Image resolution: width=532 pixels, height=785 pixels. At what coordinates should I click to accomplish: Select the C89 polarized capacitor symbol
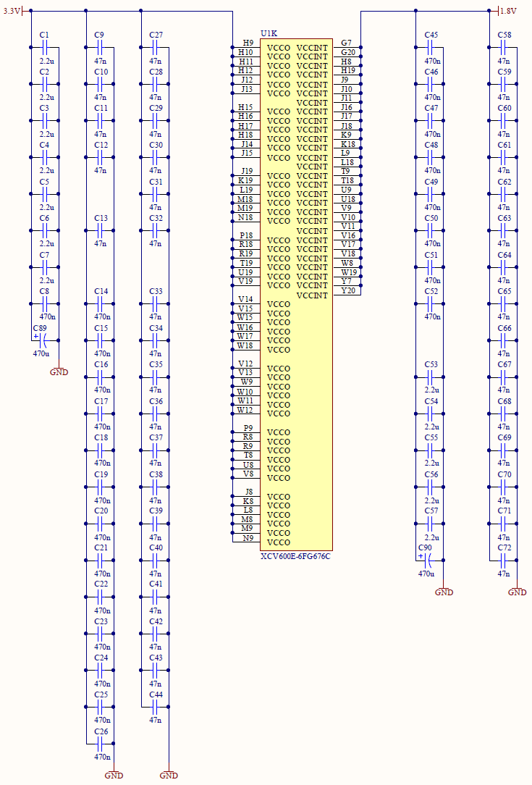pyautogui.click(x=43, y=340)
